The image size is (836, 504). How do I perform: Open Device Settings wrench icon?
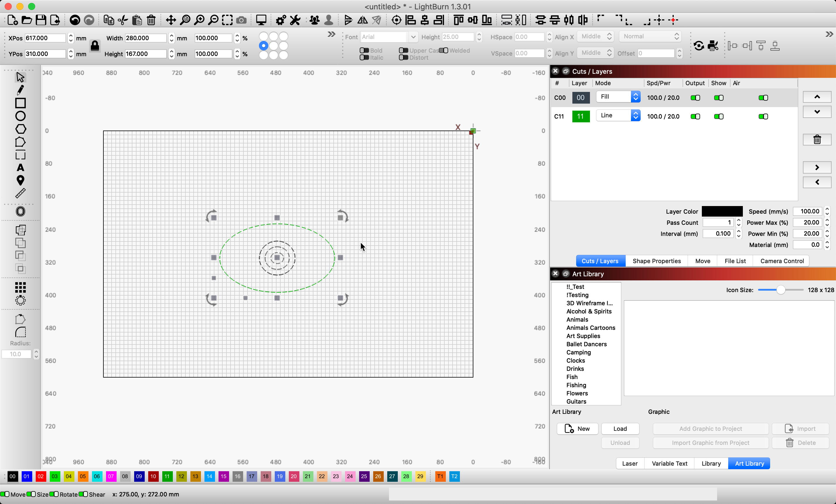295,20
